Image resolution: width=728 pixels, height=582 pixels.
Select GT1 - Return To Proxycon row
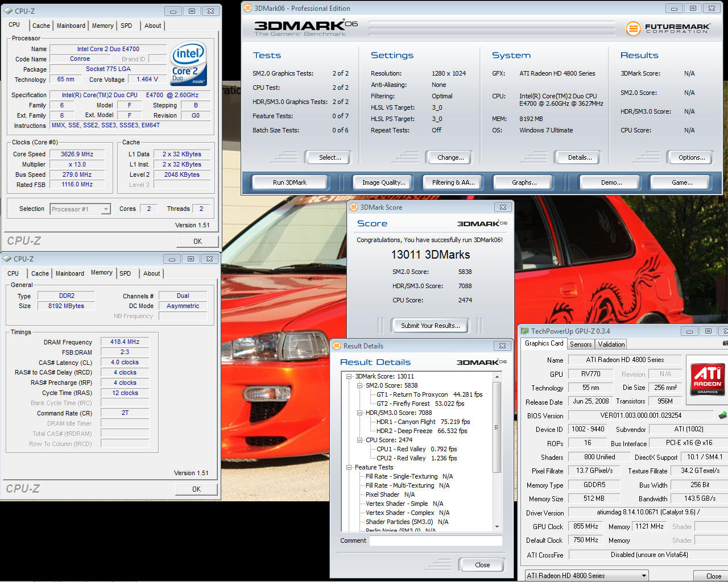(429, 394)
